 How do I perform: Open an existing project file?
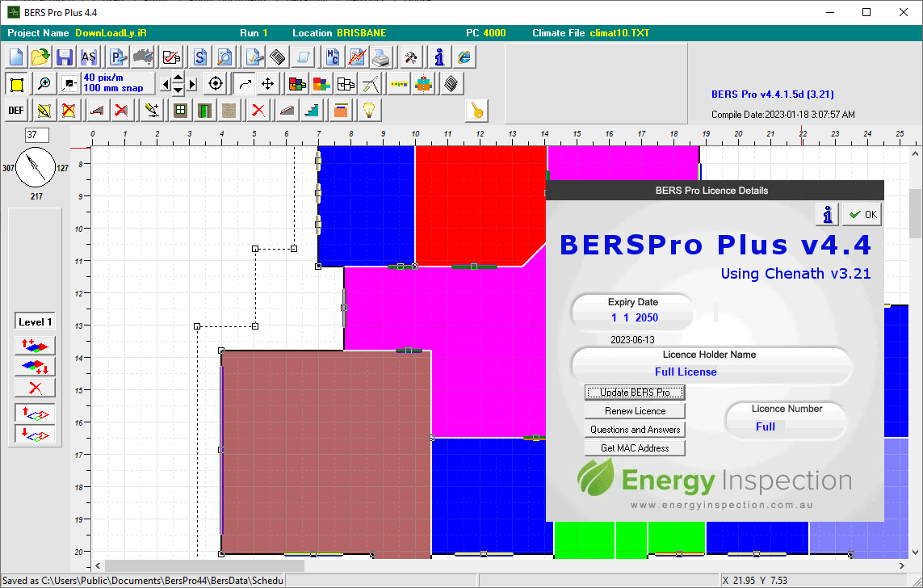click(x=40, y=57)
